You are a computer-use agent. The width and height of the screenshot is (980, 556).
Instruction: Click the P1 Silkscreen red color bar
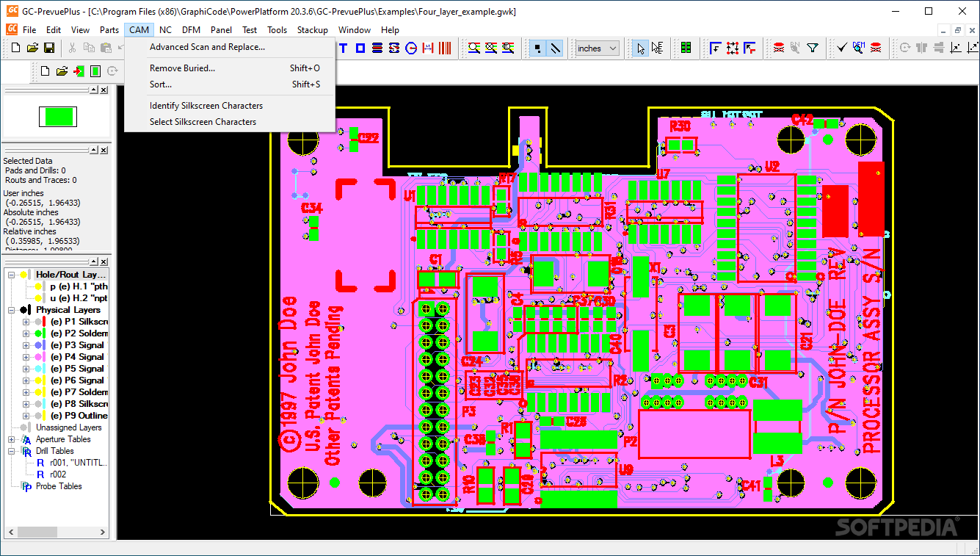coord(46,322)
